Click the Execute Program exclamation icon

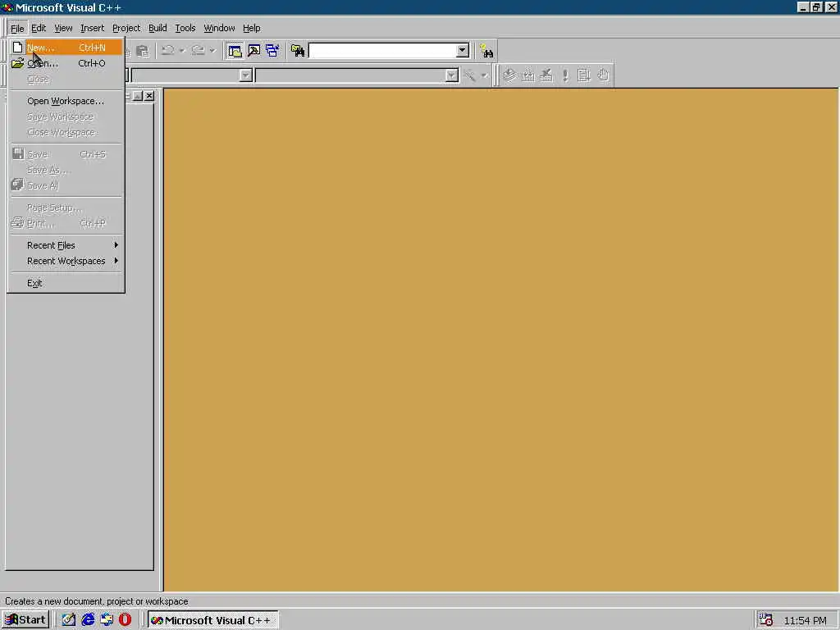(565, 75)
